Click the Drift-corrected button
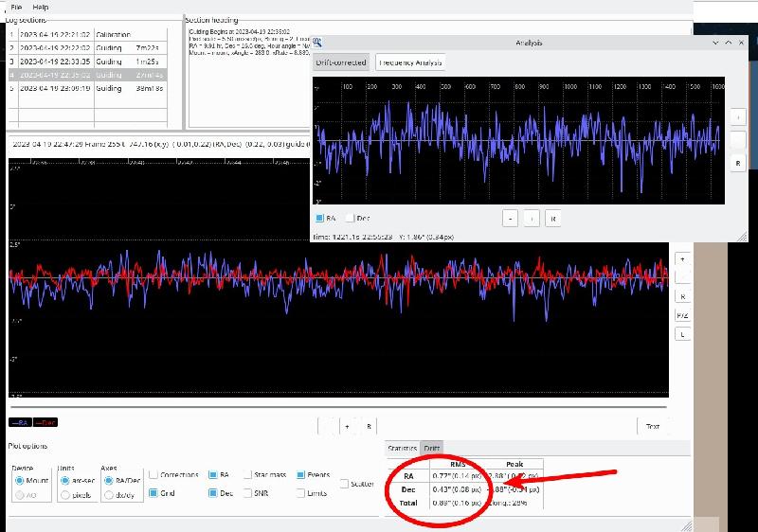Screen dimensions: 758x532 coord(341,62)
